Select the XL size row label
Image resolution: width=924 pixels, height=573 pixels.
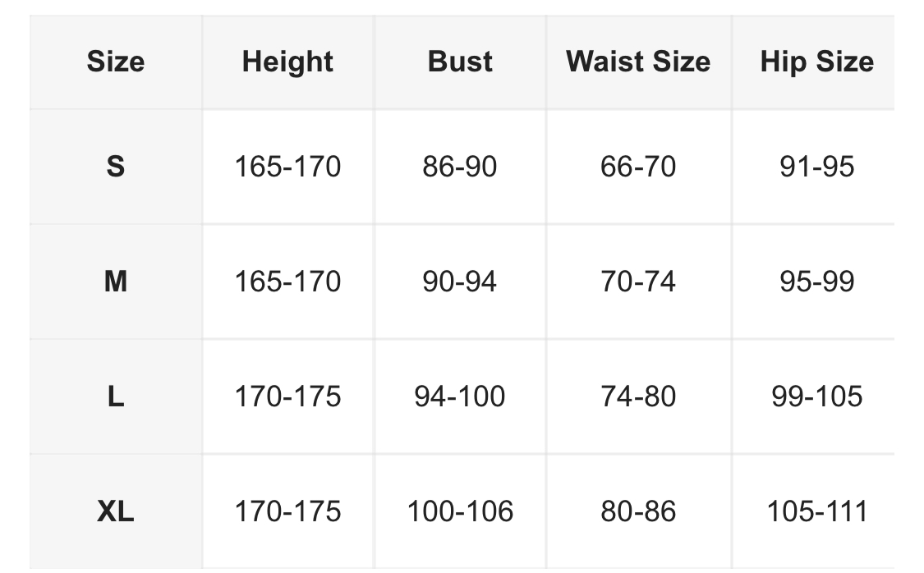point(116,511)
